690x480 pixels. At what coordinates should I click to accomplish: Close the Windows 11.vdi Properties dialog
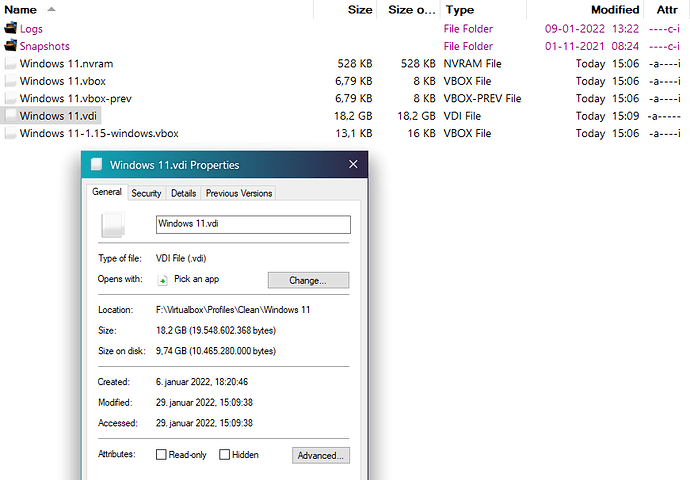click(x=353, y=164)
